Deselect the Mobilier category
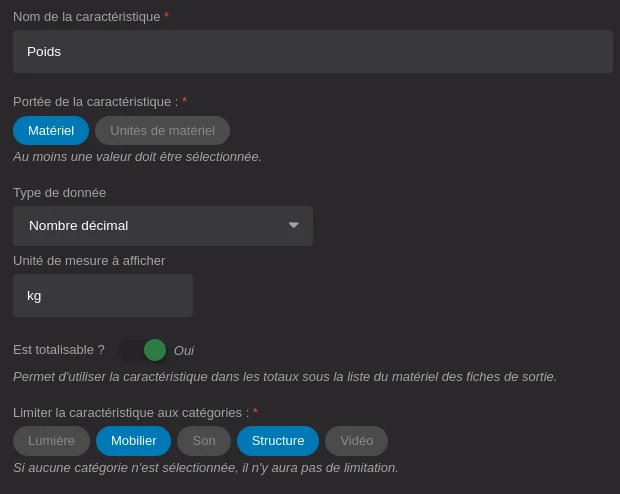The width and height of the screenshot is (620, 494). tap(133, 441)
